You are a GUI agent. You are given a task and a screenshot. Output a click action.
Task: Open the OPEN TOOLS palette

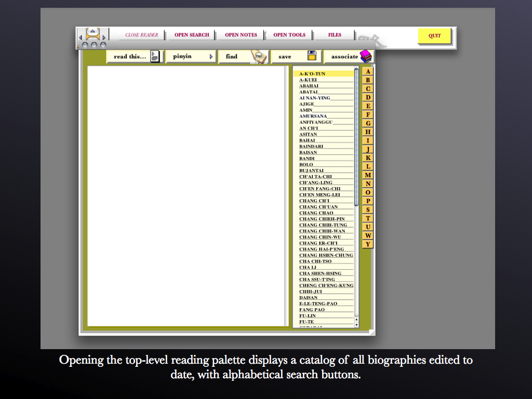[x=289, y=35]
